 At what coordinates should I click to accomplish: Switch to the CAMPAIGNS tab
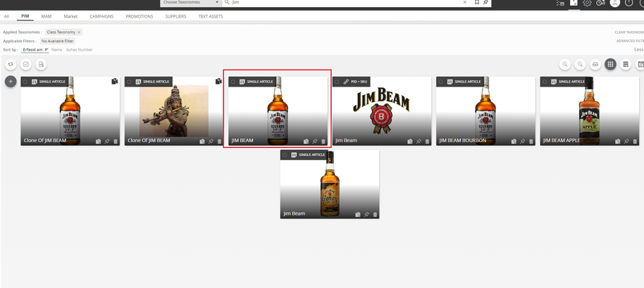(x=101, y=16)
